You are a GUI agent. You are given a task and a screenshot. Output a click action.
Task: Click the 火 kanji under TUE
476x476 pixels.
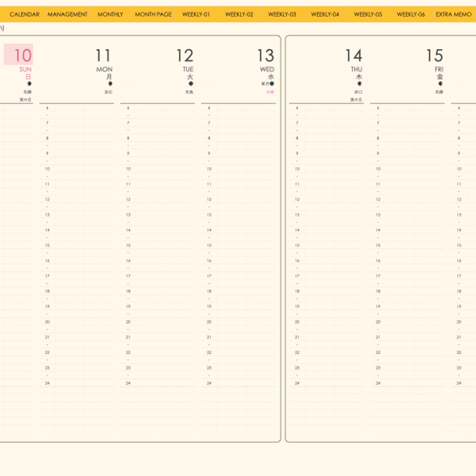coord(190,77)
